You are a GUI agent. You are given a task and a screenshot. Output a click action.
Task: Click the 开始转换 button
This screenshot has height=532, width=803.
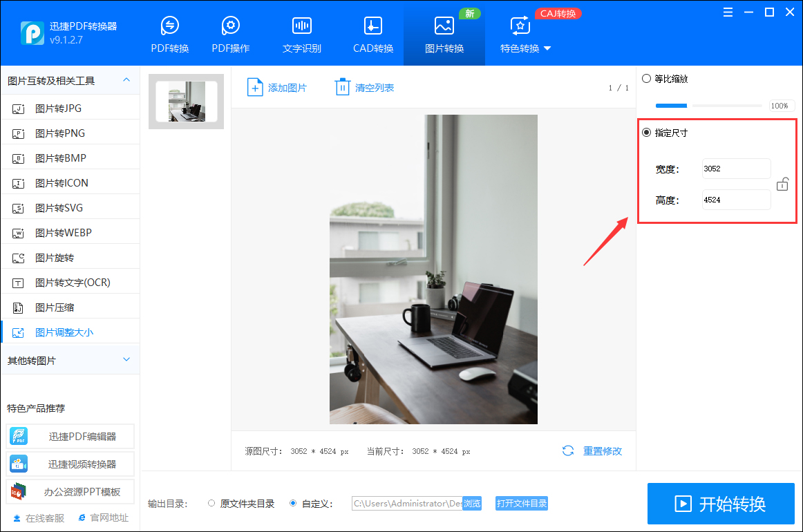(721, 504)
